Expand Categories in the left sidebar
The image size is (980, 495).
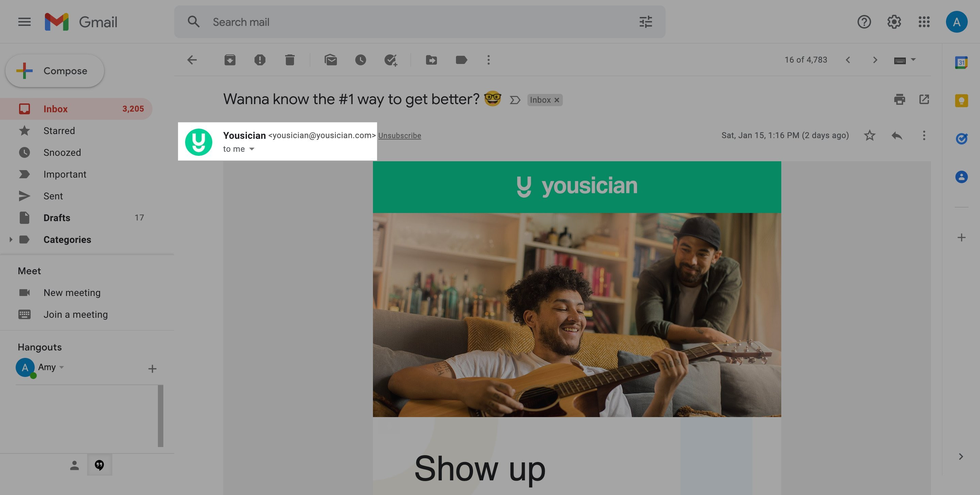pyautogui.click(x=11, y=239)
